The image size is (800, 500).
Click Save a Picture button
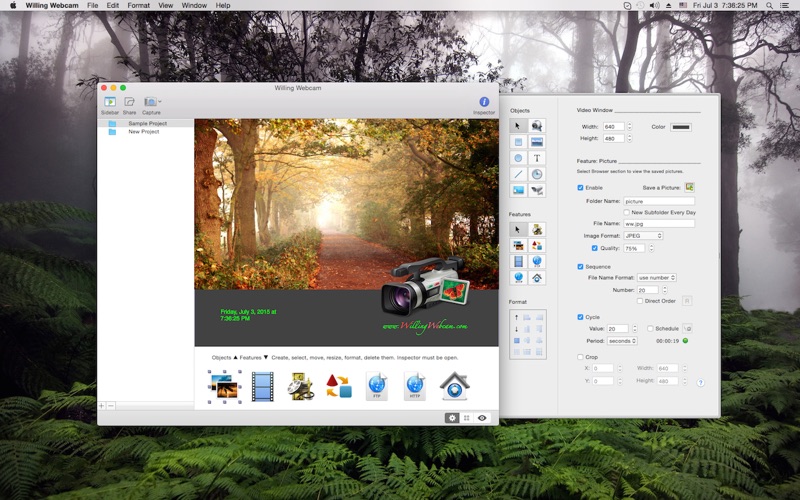click(689, 187)
